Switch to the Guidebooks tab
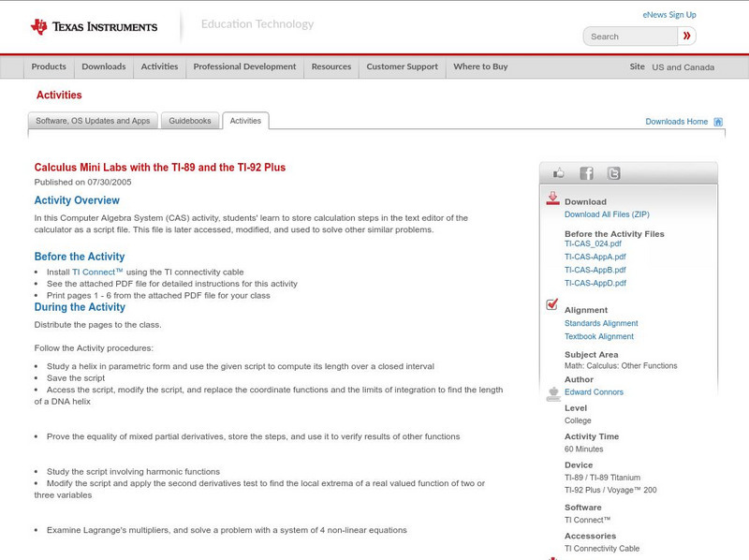This screenshot has height=560, width=749. (x=190, y=121)
